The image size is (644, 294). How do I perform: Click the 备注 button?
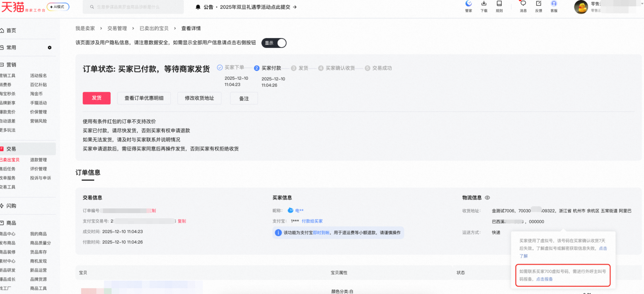[x=244, y=98]
